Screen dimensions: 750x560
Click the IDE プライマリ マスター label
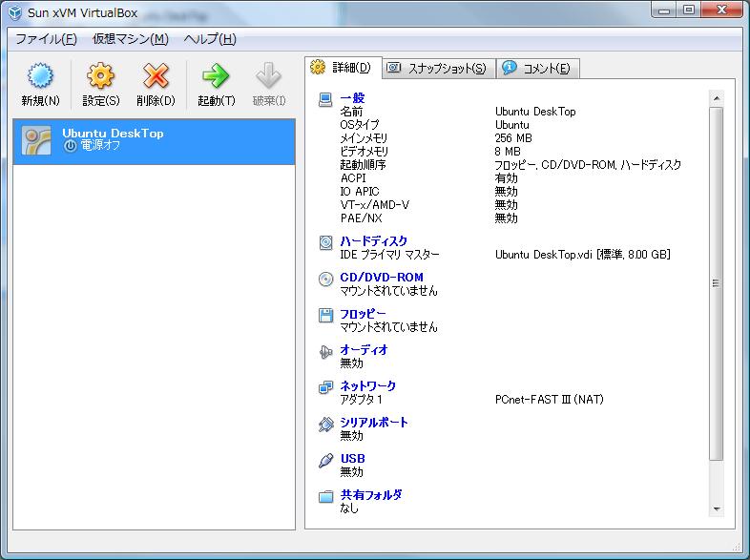click(389, 255)
